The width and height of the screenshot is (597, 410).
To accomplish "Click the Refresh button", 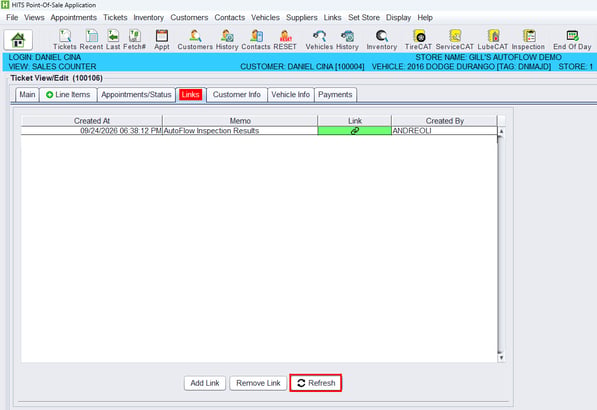I will coord(316,383).
